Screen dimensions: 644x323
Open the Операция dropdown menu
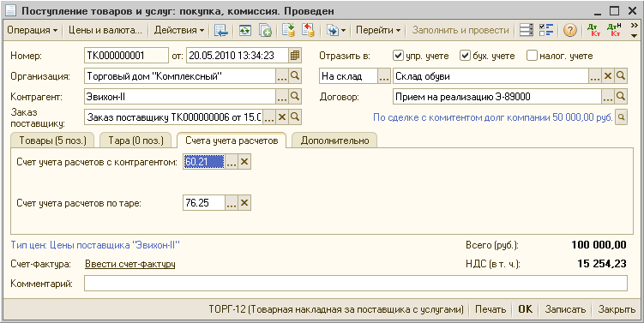tap(32, 30)
